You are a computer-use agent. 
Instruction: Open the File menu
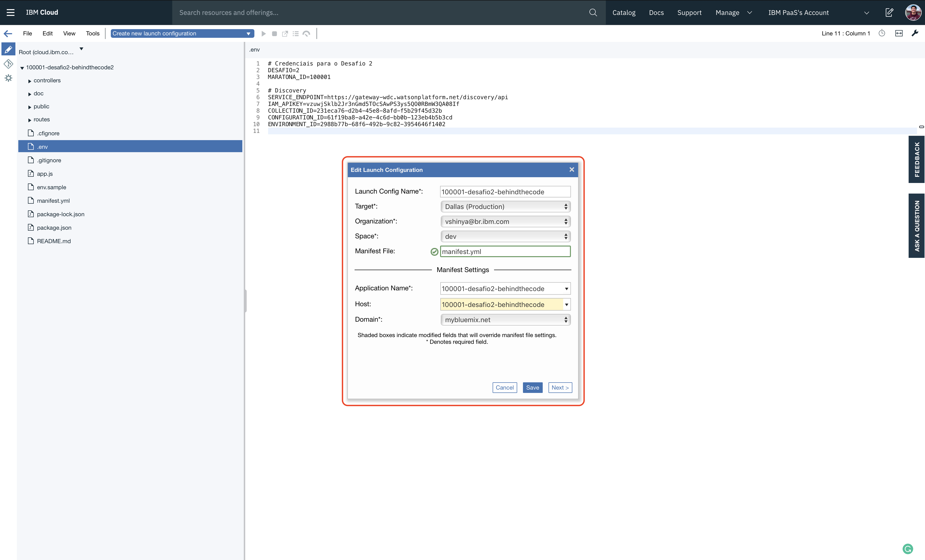(x=27, y=33)
